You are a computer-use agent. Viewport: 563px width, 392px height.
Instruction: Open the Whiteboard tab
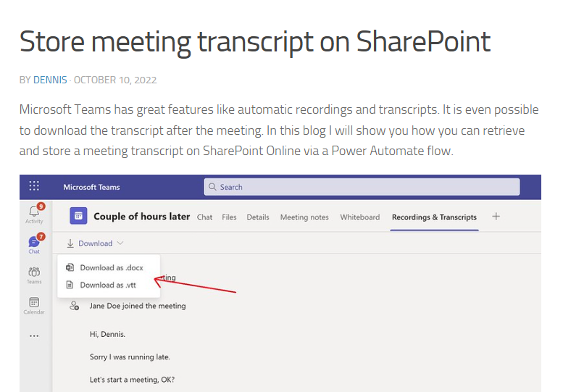(360, 217)
